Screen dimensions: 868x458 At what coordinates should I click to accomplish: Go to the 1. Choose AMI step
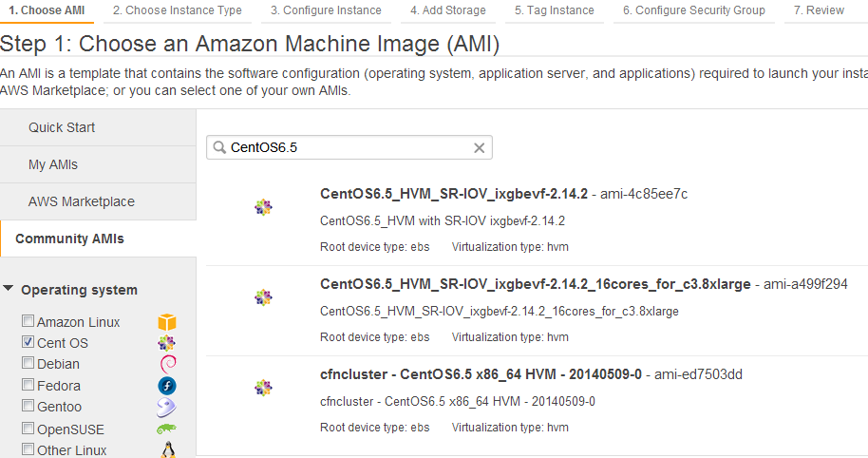pyautogui.click(x=47, y=10)
